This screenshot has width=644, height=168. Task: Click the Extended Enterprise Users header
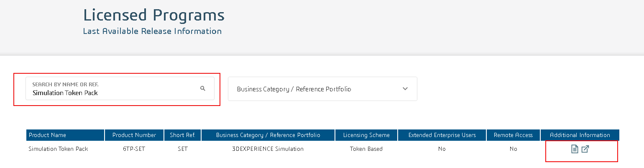click(x=442, y=135)
